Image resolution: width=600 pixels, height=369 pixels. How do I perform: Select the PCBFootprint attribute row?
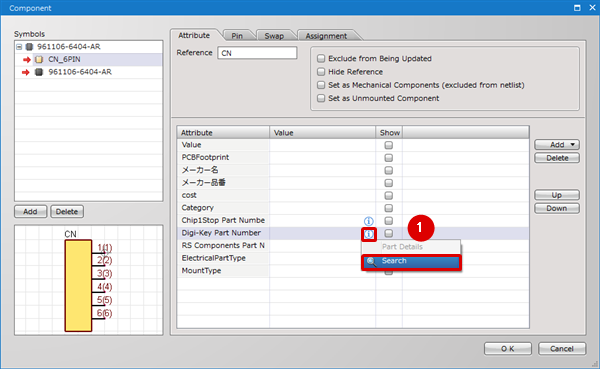tap(353, 158)
